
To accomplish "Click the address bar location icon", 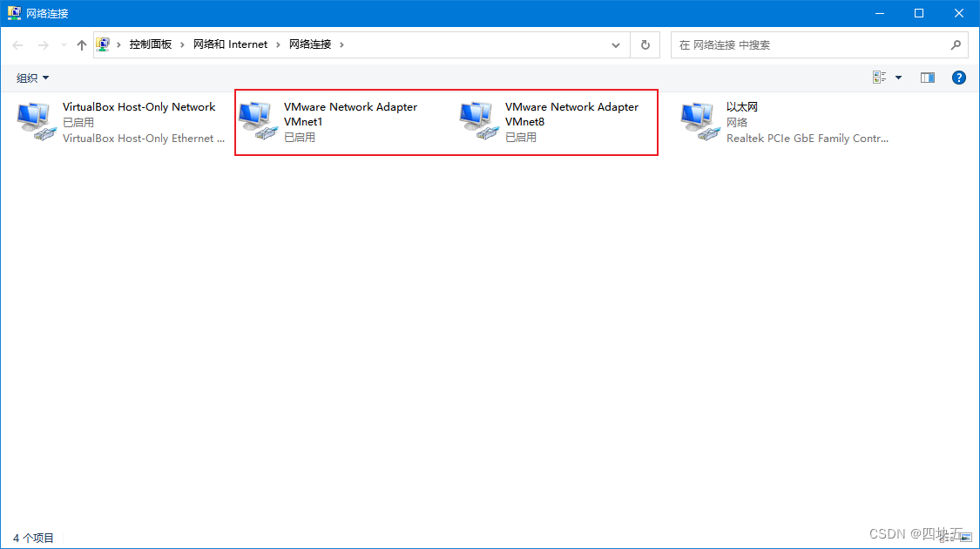I will (103, 44).
